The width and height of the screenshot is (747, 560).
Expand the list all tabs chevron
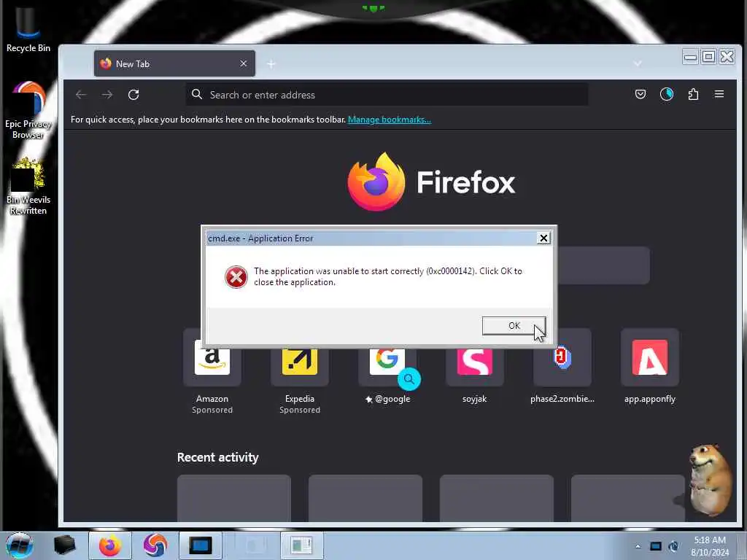coord(638,63)
